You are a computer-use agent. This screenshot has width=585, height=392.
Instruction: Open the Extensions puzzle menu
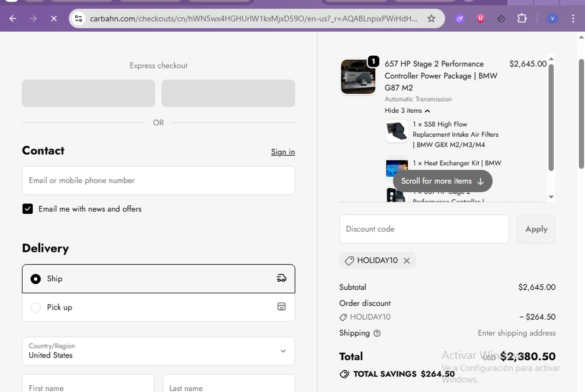coord(521,18)
